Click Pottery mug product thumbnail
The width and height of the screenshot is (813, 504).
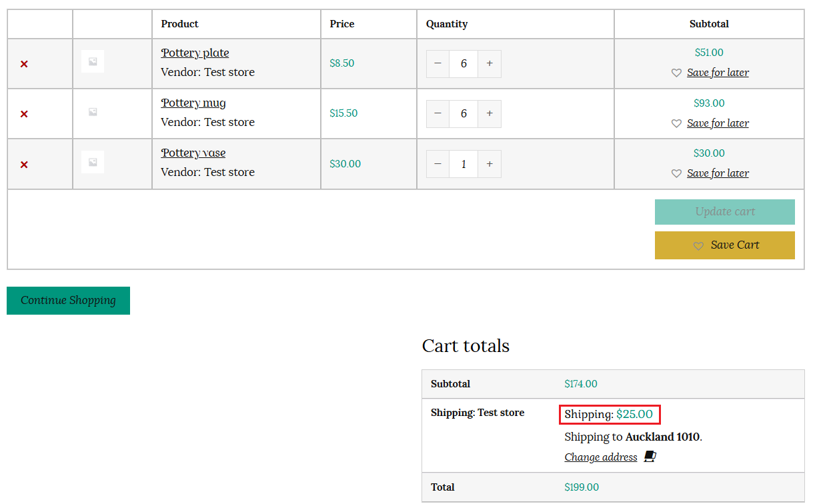coord(93,111)
